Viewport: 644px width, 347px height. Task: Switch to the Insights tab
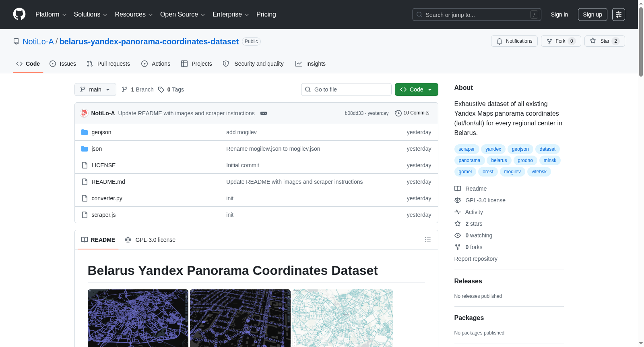coord(310,64)
